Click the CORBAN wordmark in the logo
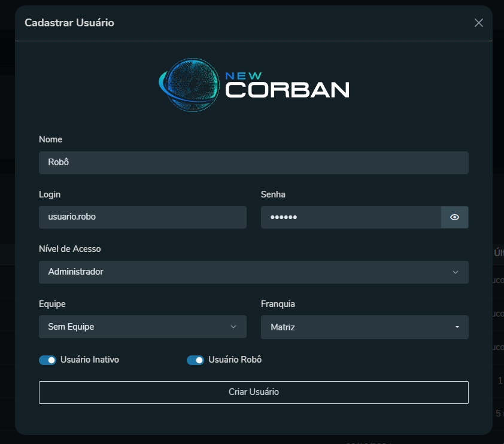The width and height of the screenshot is (504, 444). click(x=287, y=90)
